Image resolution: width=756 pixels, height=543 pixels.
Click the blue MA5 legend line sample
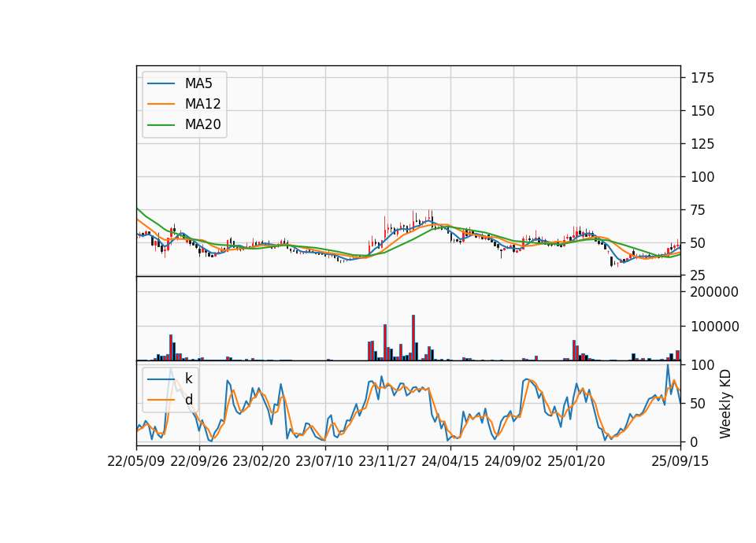(161, 84)
